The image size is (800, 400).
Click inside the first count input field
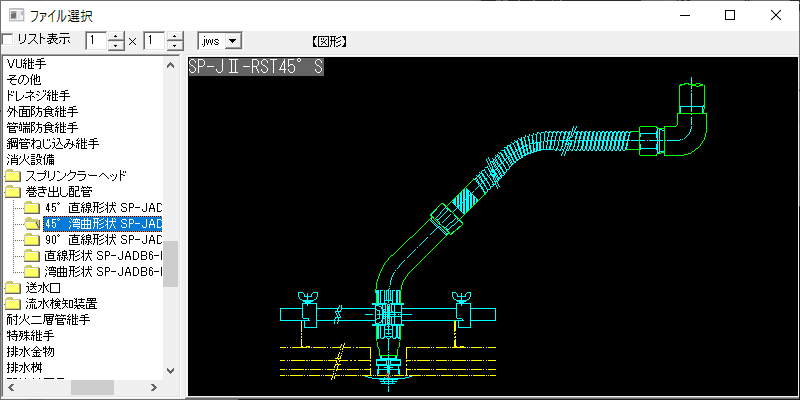click(96, 41)
